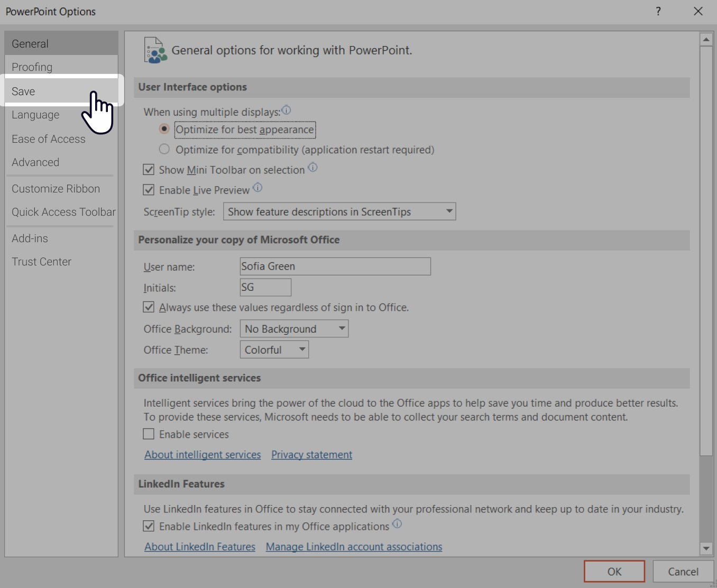The image size is (717, 588).
Task: Open the Customize Ribbon category
Action: [x=61, y=189]
